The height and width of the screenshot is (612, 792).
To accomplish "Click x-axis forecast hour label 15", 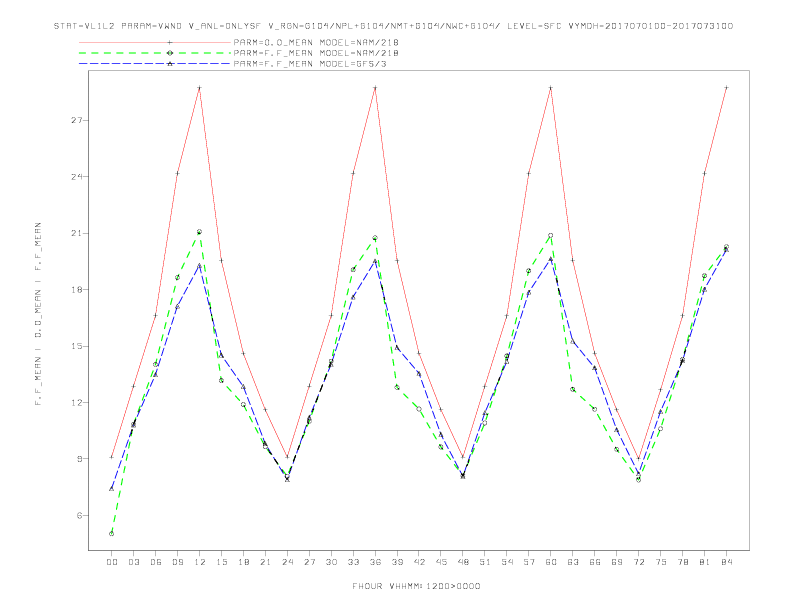I will click(x=222, y=562).
